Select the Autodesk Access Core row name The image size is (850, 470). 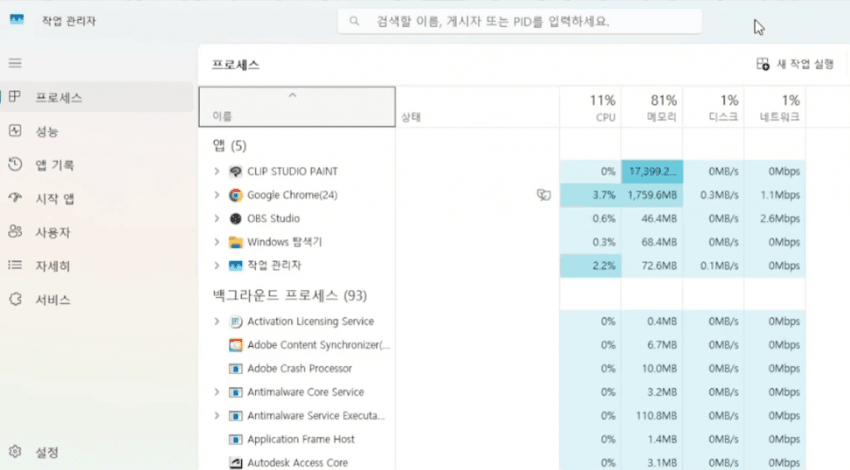coord(298,462)
